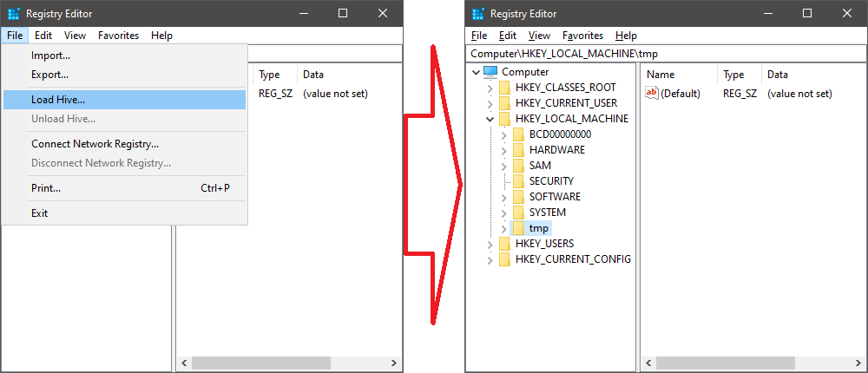The image size is (868, 373).
Task: Open Help menu in left Registry Editor
Action: tap(161, 36)
